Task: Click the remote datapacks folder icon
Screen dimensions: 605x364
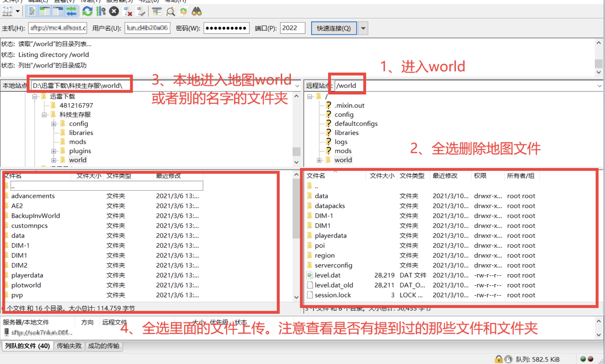Action: (310, 206)
